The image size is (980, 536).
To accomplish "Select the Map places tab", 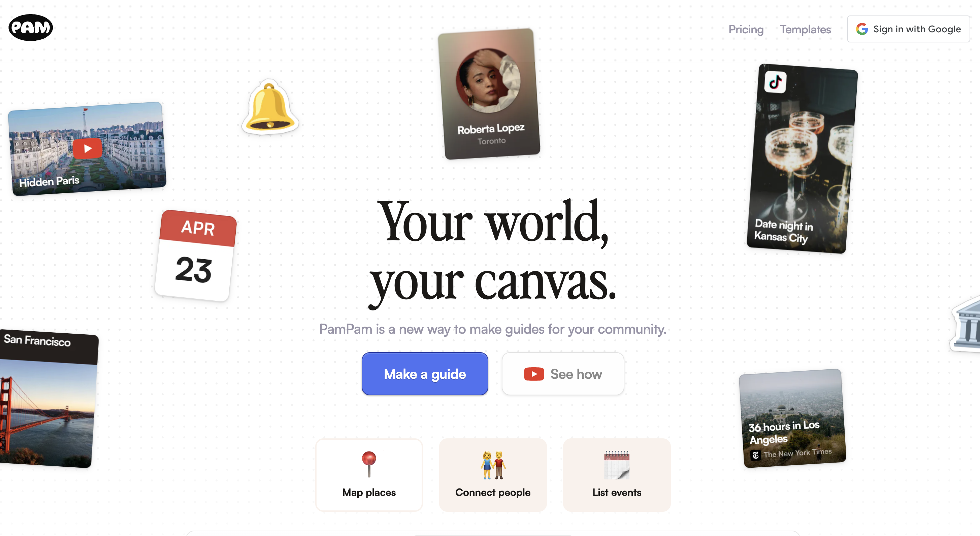I will 369,475.
